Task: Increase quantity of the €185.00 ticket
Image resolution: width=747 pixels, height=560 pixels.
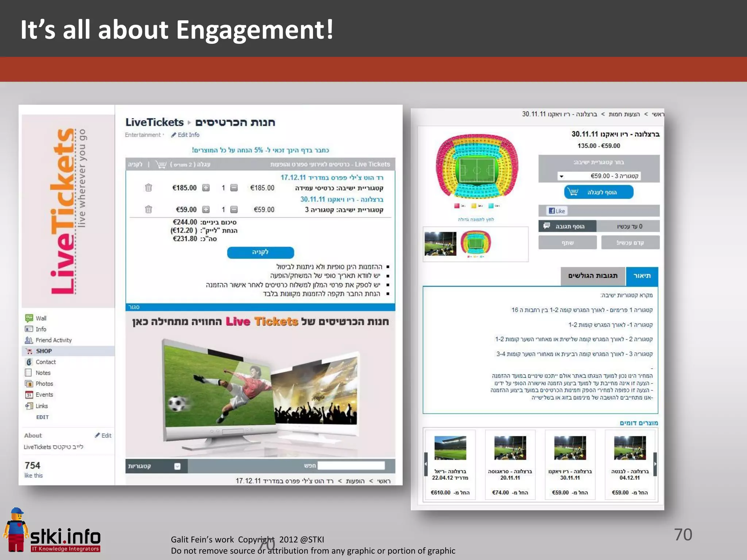Action: [206, 188]
